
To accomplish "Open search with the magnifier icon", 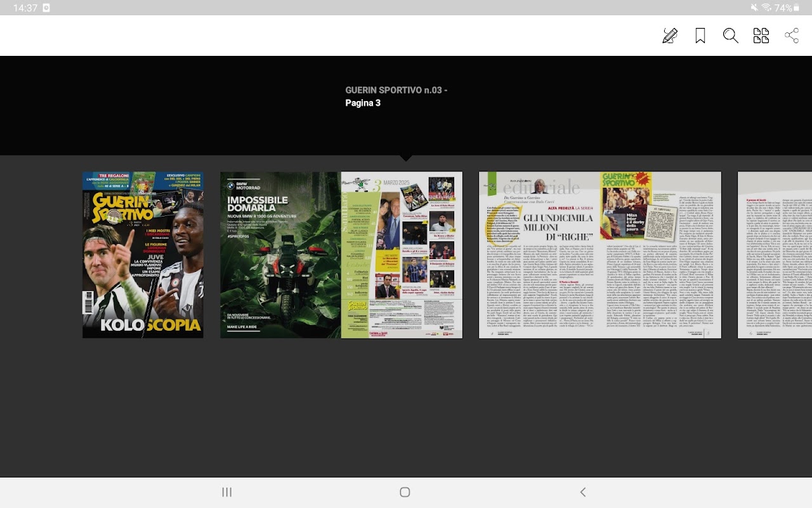I will (x=731, y=36).
